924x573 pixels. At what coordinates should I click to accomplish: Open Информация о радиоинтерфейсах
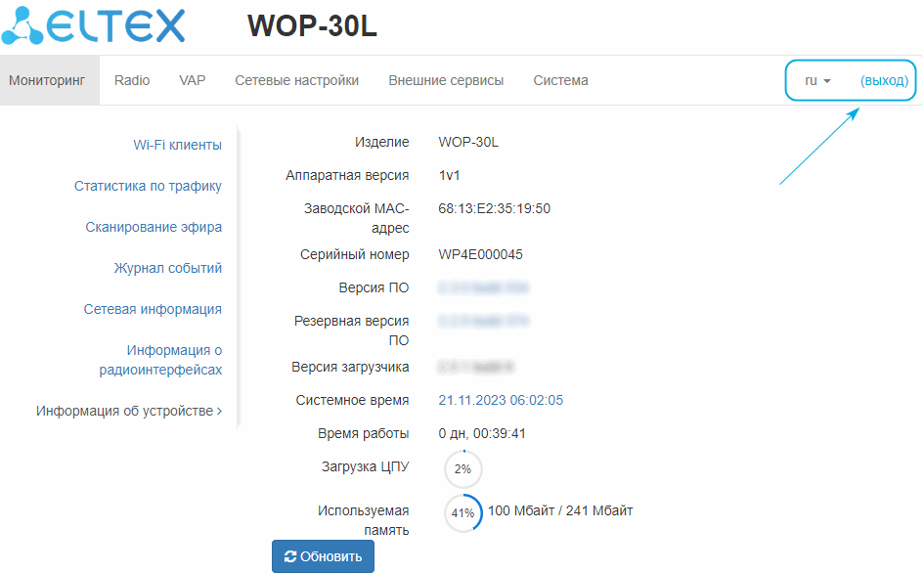161,360
